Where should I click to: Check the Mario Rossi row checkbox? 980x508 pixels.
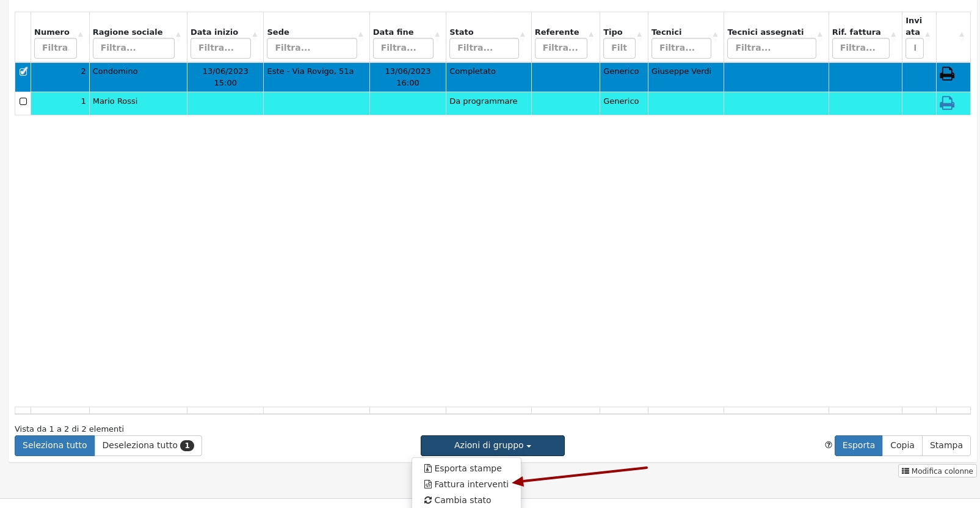[23, 101]
